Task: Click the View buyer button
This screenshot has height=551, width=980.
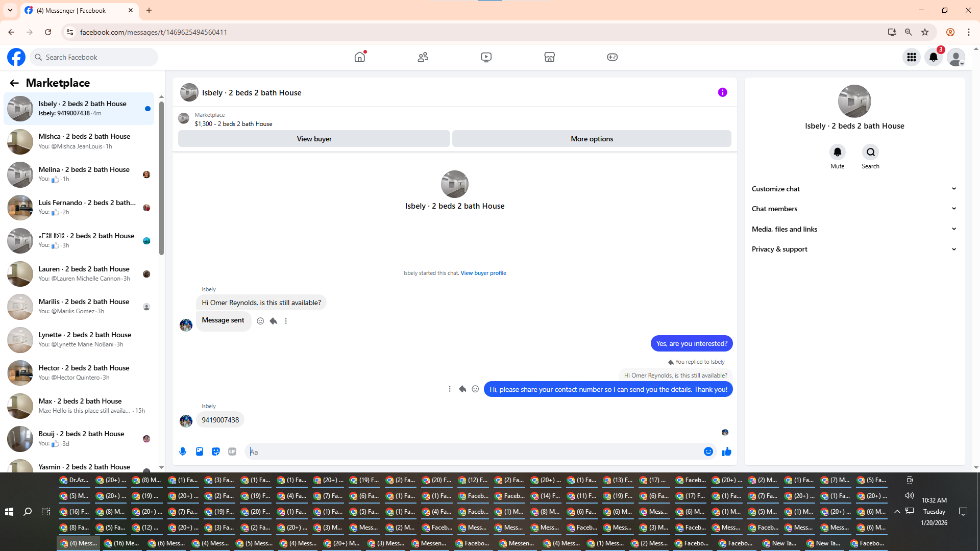Action: click(x=314, y=139)
